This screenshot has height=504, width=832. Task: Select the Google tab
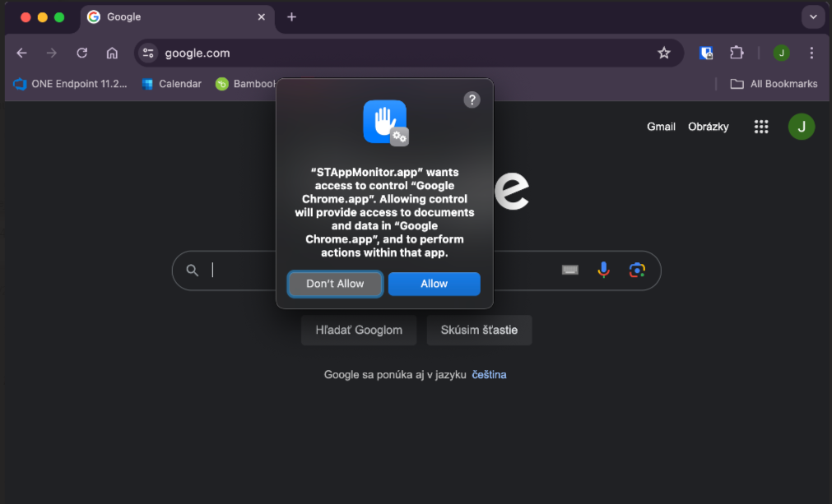tap(178, 17)
